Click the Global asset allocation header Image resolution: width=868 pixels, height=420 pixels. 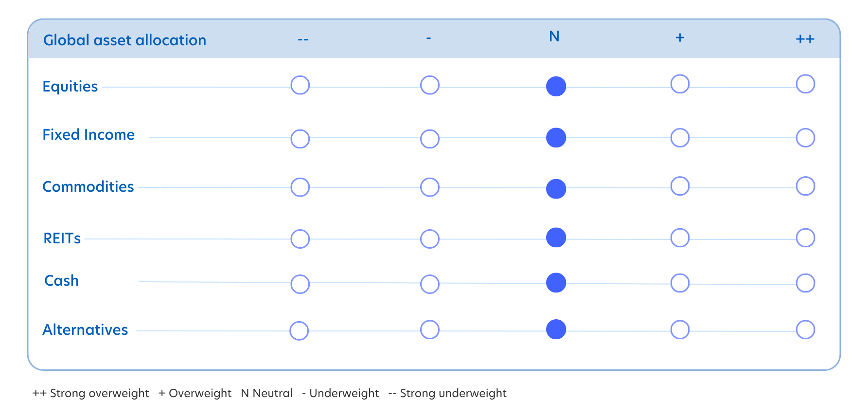[124, 40]
